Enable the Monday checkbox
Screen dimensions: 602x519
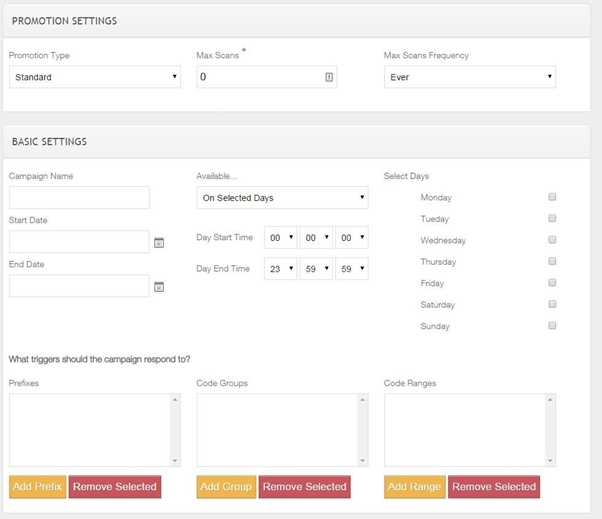(x=552, y=198)
